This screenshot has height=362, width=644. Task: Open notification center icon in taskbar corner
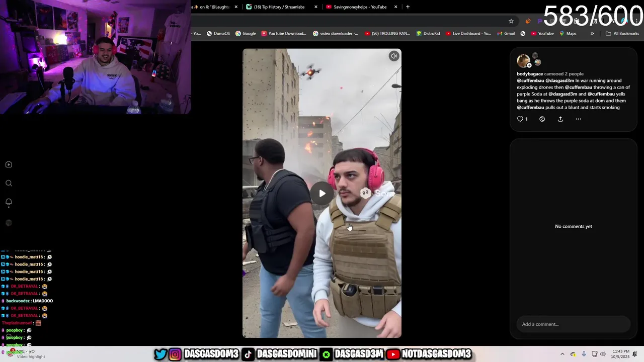pyautogui.click(x=635, y=354)
